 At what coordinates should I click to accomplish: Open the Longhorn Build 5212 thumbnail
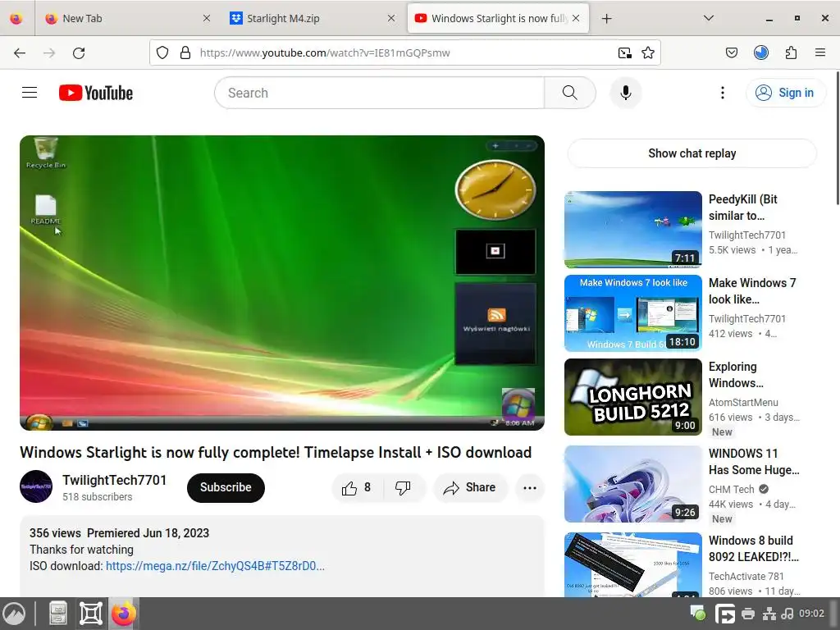point(632,396)
